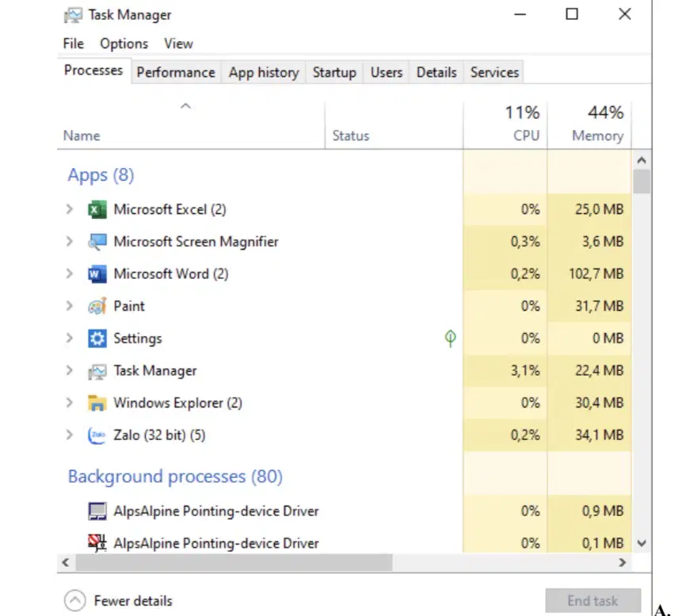Click the 31,7 MB memory value for Paint
The width and height of the screenshot is (679, 616).
click(599, 306)
